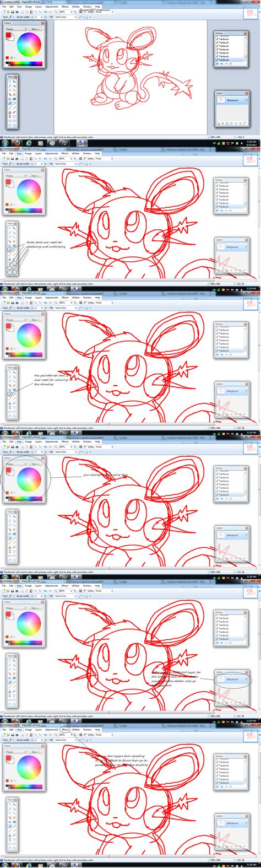The image size is (261, 868).
Task: Select the Eraser tool in the zoomed-out screenshot's Tools window
Action: [x=14, y=104]
